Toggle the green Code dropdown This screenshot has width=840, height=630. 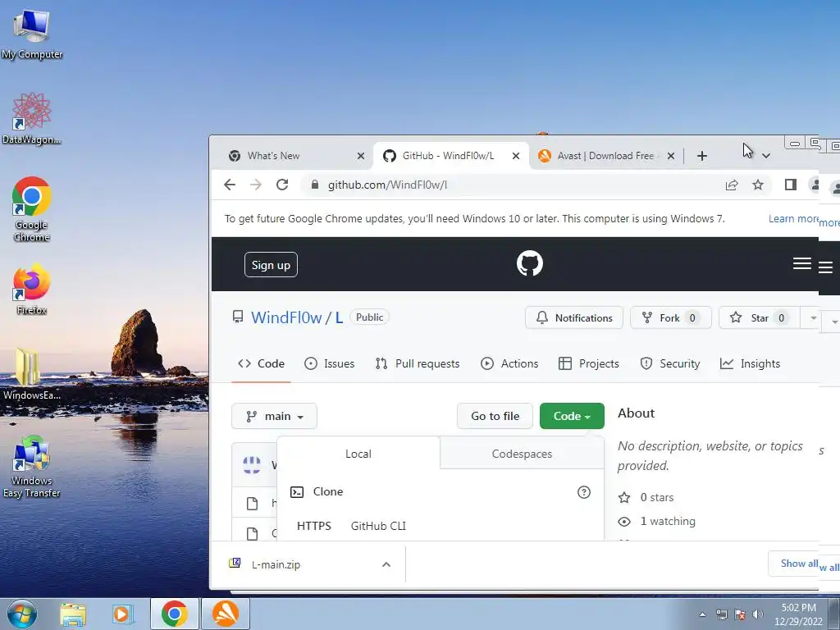coord(572,416)
